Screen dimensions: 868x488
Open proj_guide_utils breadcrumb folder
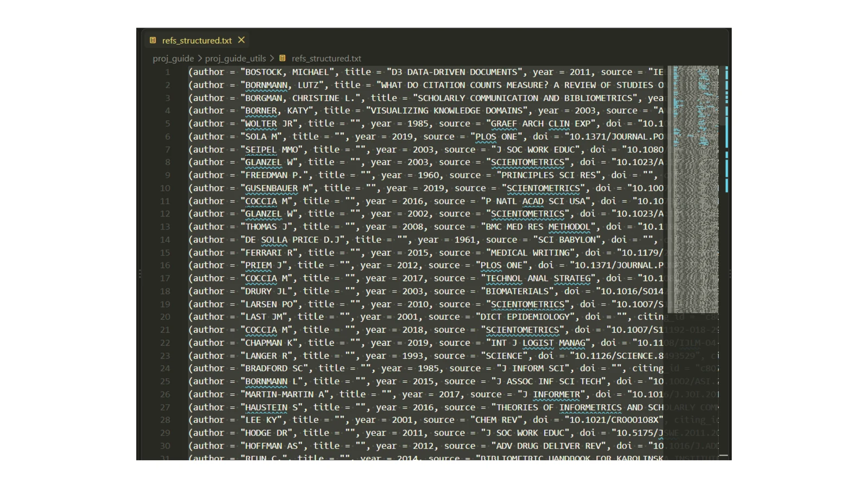235,59
